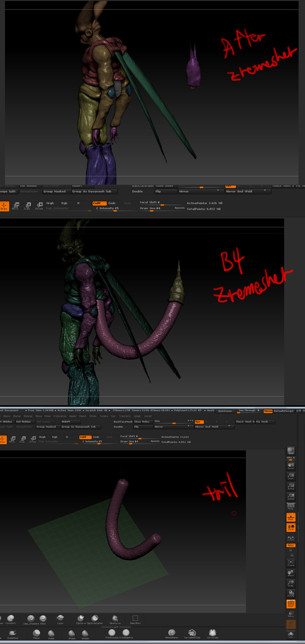This screenshot has height=644, width=305.
Task: Click the AAHalf view icon
Action: (291, 497)
